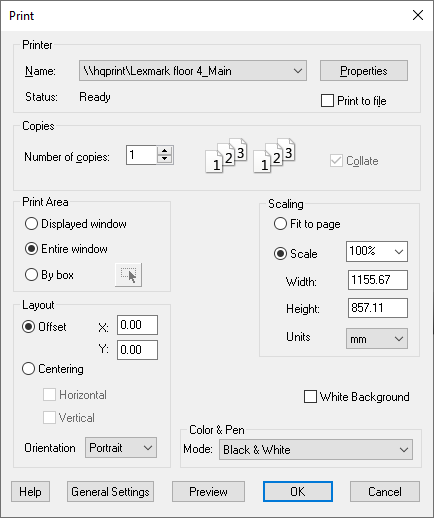Expand the Color & Pen Mode dropdown

pos(316,450)
